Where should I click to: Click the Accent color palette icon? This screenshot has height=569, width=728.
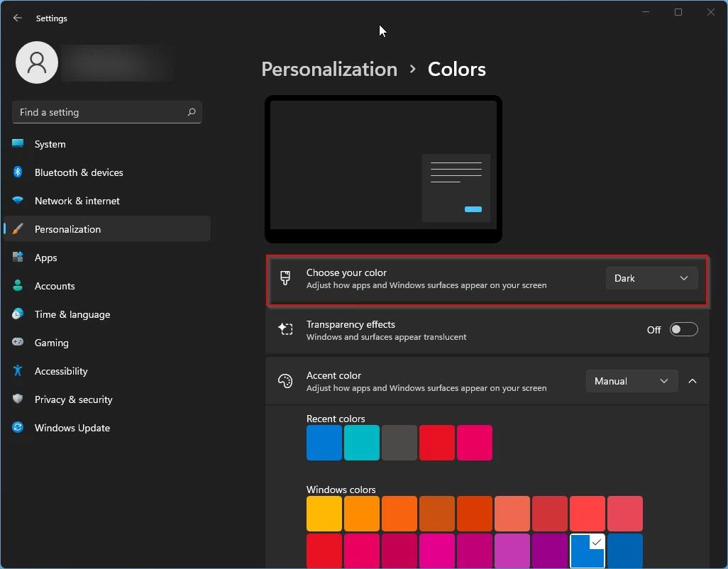tap(285, 381)
